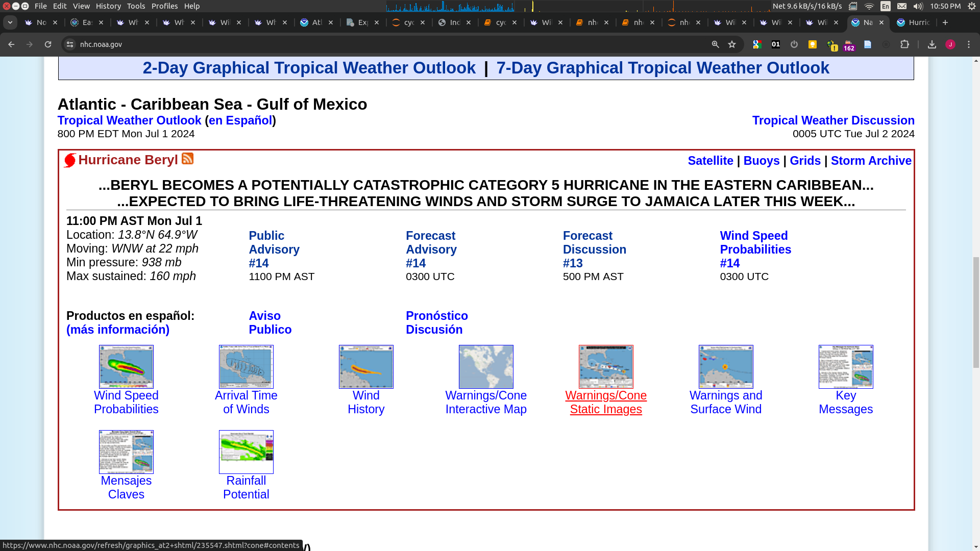Open the Help menu

click(192, 6)
